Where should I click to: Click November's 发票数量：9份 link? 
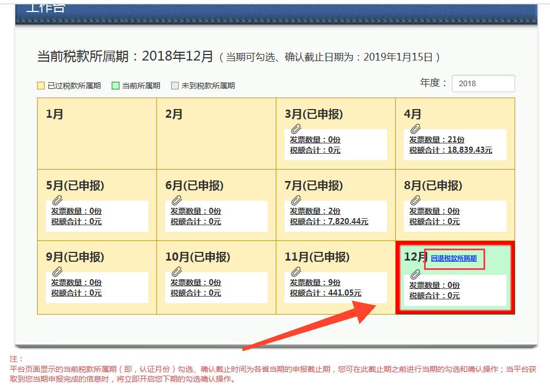[x=316, y=282]
